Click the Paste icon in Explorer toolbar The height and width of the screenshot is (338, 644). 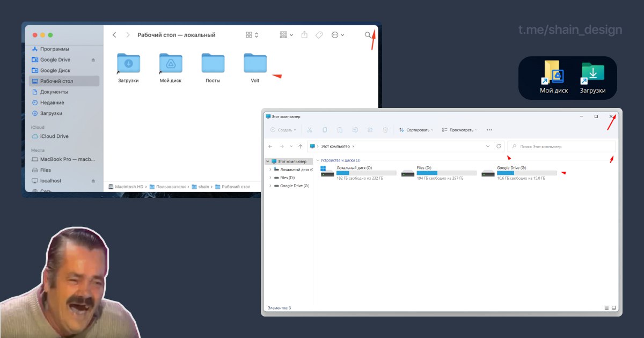pyautogui.click(x=340, y=130)
